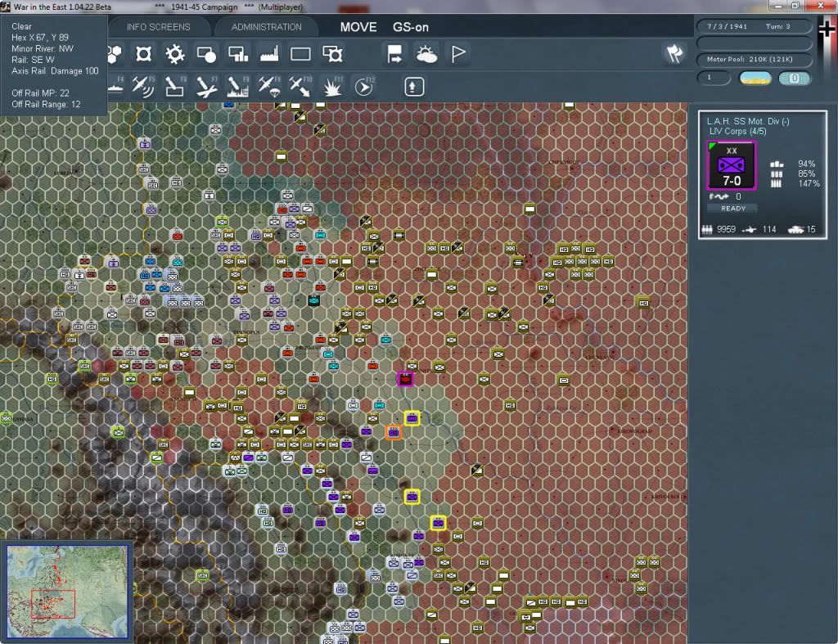
Task: Click the READY status button
Action: pos(732,209)
